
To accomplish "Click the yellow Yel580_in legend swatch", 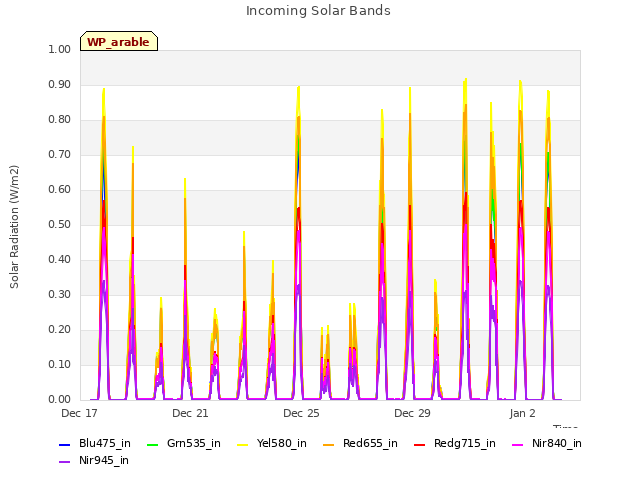I will [x=242, y=445].
